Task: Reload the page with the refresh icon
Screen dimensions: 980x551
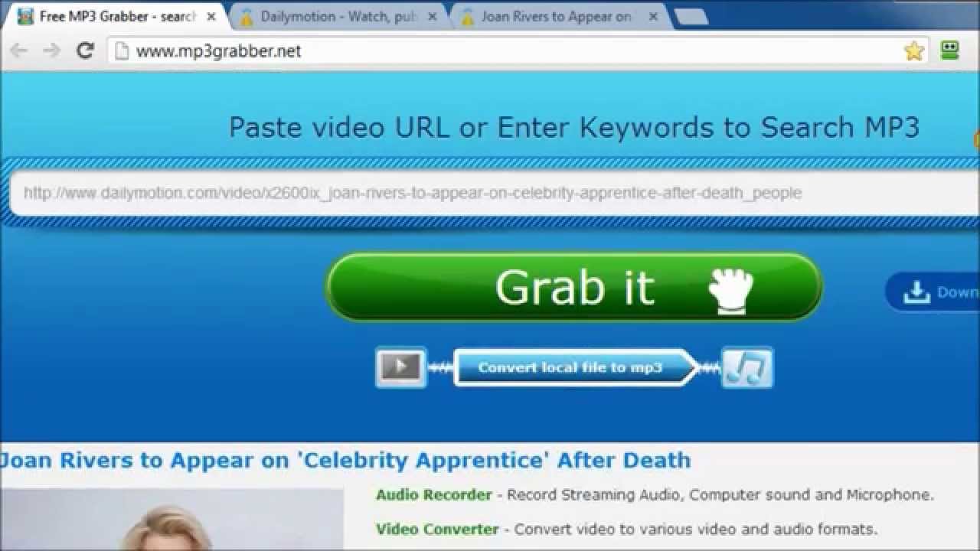Action: tap(85, 51)
